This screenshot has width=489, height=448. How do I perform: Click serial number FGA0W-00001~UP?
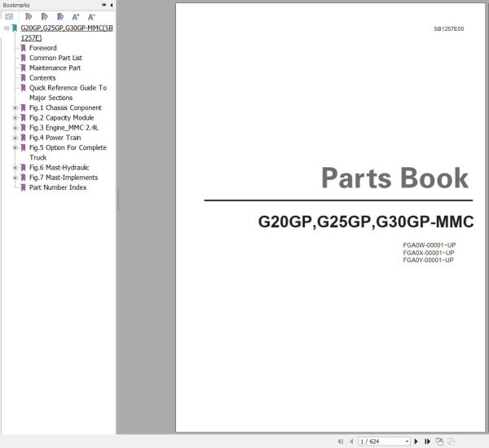pos(430,245)
